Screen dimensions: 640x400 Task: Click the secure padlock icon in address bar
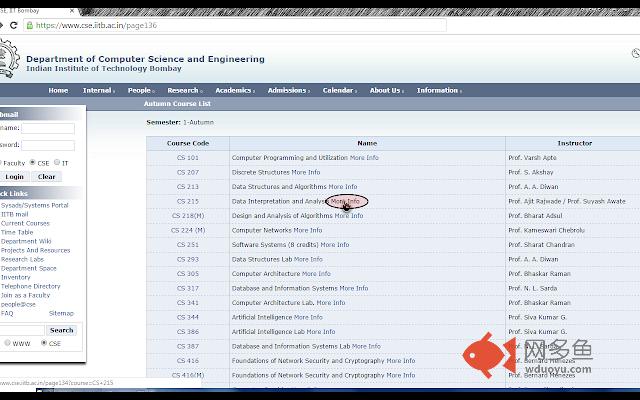click(29, 25)
